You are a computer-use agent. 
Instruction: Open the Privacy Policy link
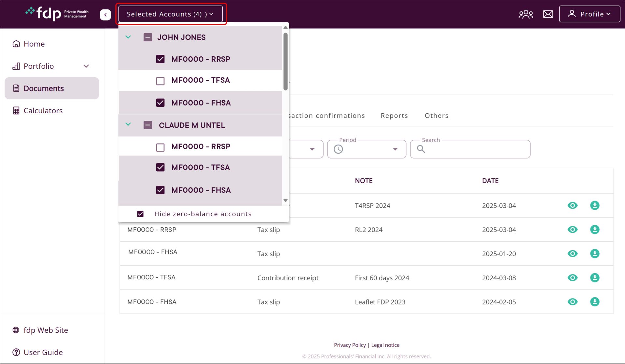[350, 345]
